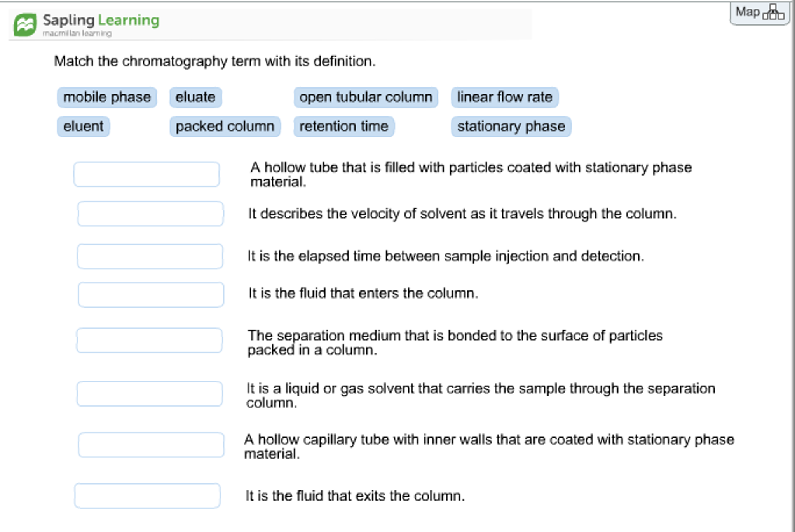Select the 'linear flow rate' term token
Screen dimensions: 795x532
coord(504,97)
